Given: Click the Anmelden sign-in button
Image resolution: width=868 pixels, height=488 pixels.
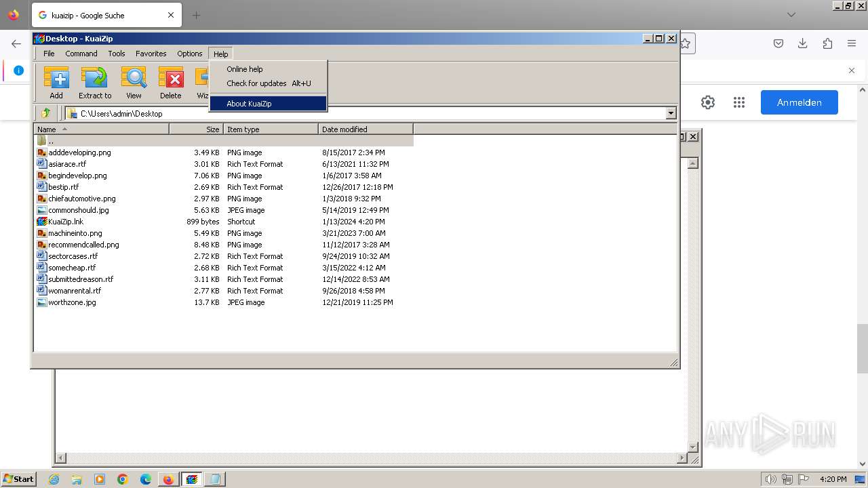Looking at the screenshot, I should tap(800, 102).
